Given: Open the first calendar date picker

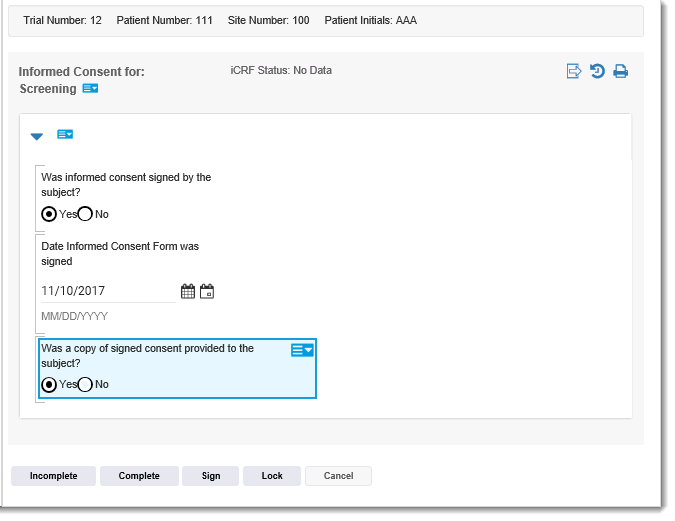Looking at the screenshot, I should [x=188, y=292].
